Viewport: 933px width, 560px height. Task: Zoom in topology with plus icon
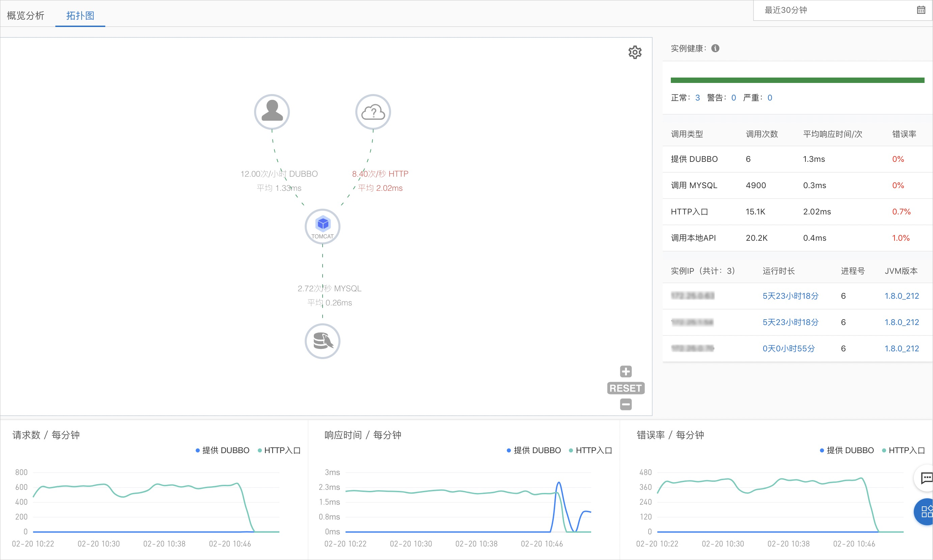coord(626,372)
